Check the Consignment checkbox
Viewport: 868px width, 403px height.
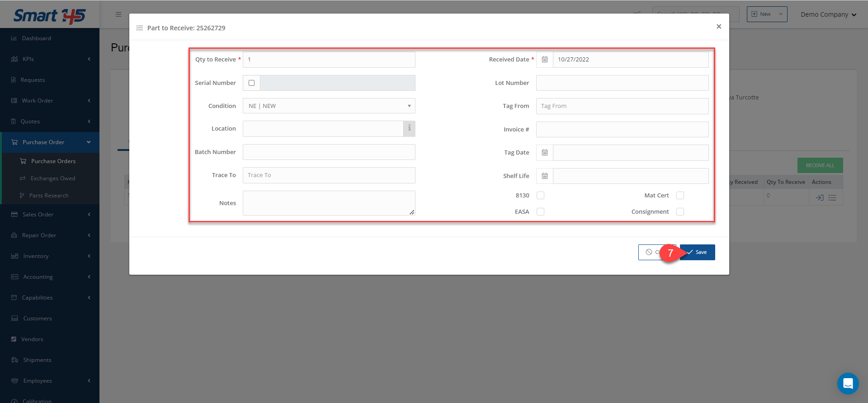(x=680, y=212)
